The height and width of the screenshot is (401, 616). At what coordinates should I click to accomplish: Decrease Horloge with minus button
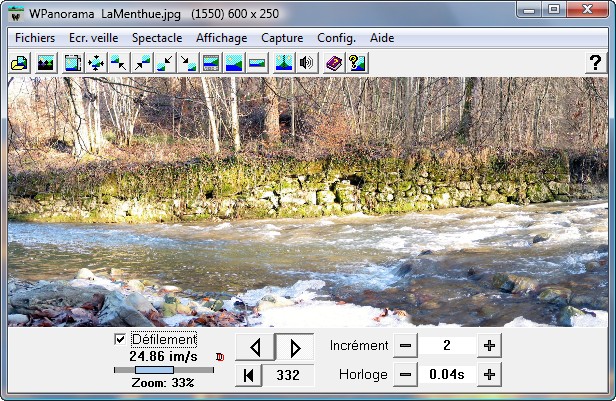[405, 375]
